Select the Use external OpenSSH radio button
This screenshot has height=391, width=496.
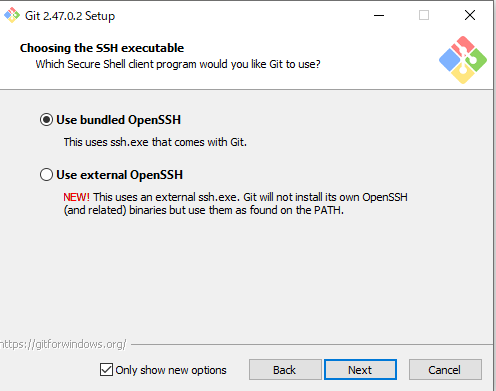tap(46, 175)
